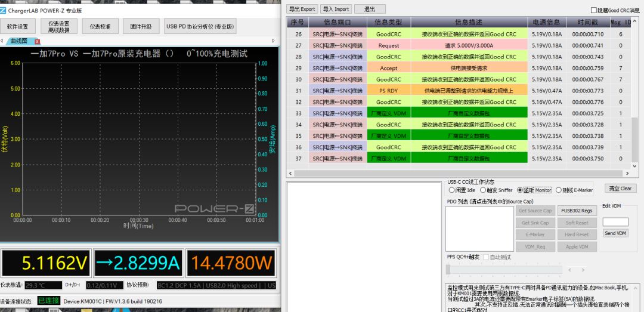Click the PPS slider left step arrow

coord(569,270)
